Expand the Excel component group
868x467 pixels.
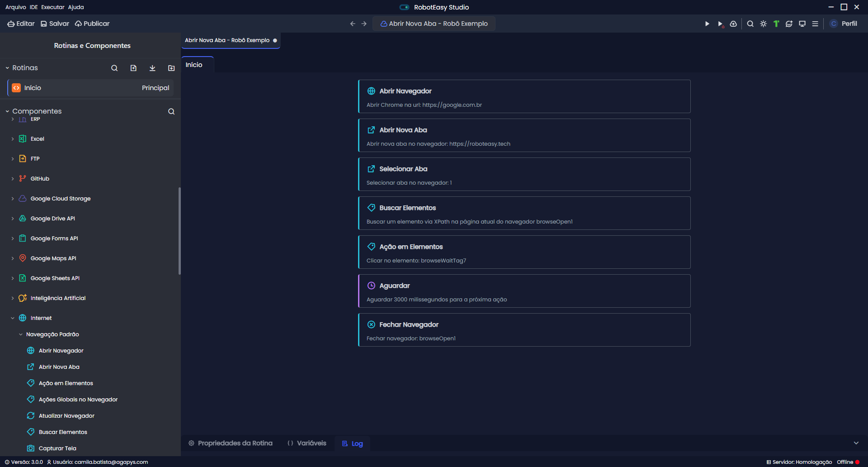(13, 139)
